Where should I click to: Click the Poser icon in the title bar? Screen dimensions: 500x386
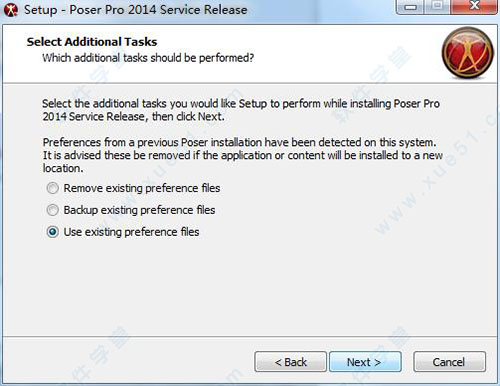pyautogui.click(x=11, y=10)
